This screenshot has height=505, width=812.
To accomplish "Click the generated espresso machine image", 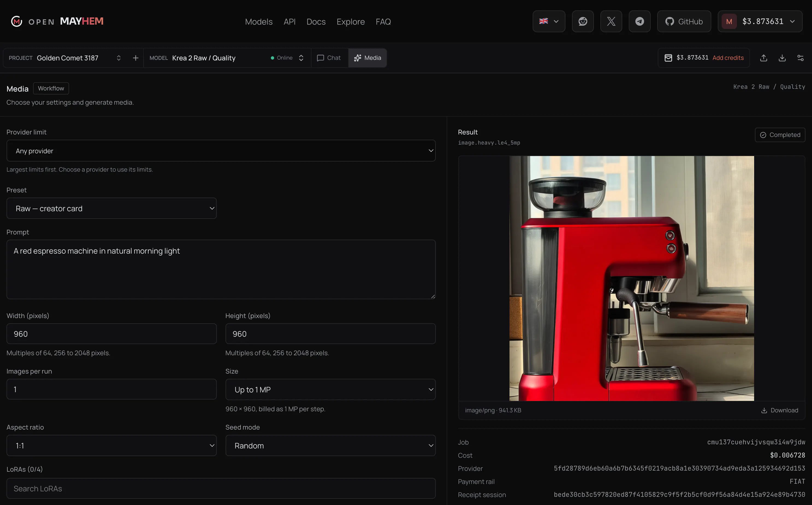I will (632, 278).
